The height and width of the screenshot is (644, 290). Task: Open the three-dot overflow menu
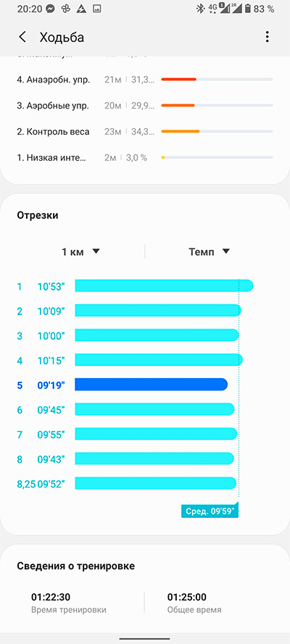267,37
